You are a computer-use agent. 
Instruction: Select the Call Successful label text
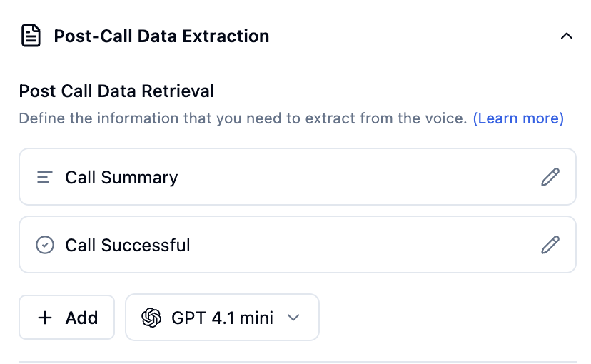[128, 246]
